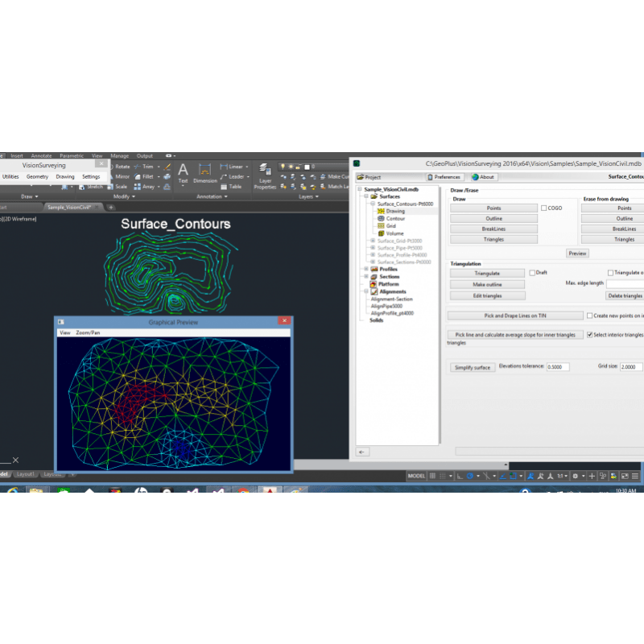Open the Parametric ribbon tab
The height and width of the screenshot is (644, 644).
[x=72, y=155]
